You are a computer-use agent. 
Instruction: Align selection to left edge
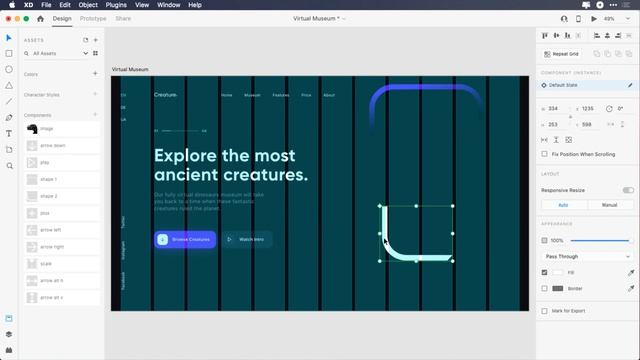click(597, 36)
